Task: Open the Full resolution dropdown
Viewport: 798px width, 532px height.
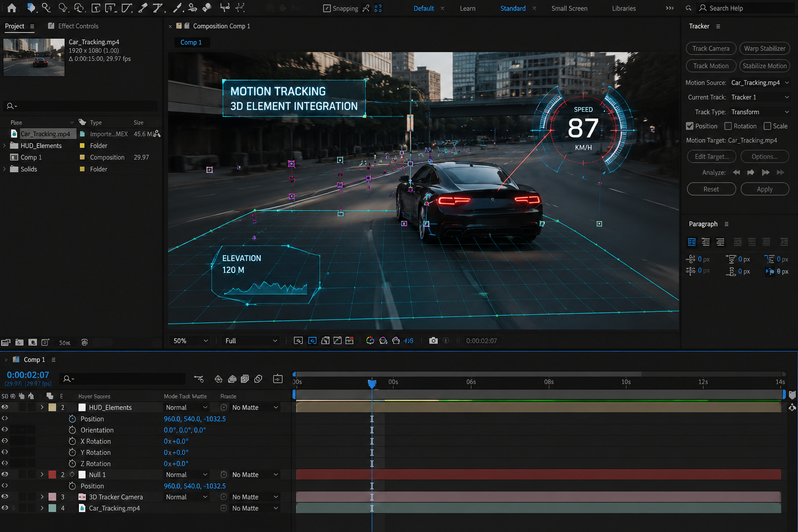Action: (251, 341)
